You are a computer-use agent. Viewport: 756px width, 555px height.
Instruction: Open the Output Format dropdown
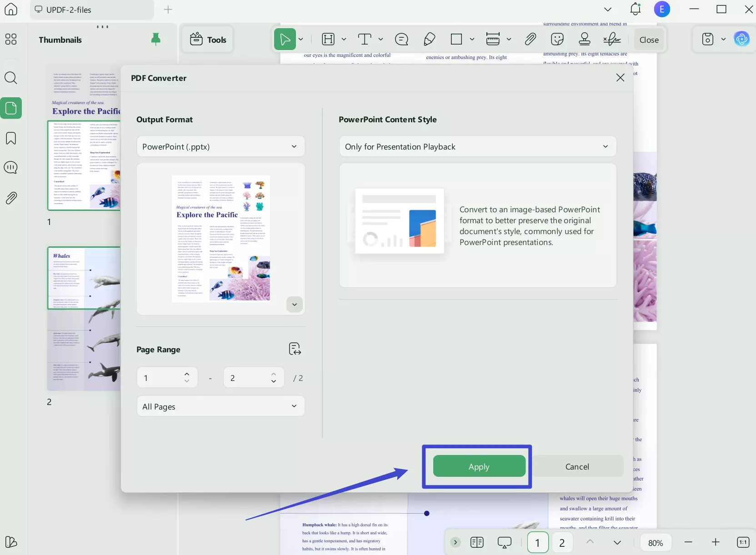click(x=220, y=146)
